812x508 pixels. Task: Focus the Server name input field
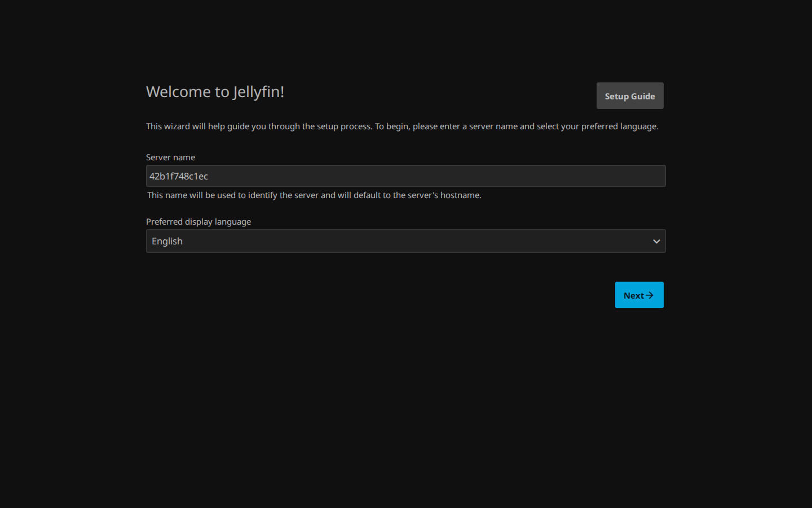[x=405, y=176]
